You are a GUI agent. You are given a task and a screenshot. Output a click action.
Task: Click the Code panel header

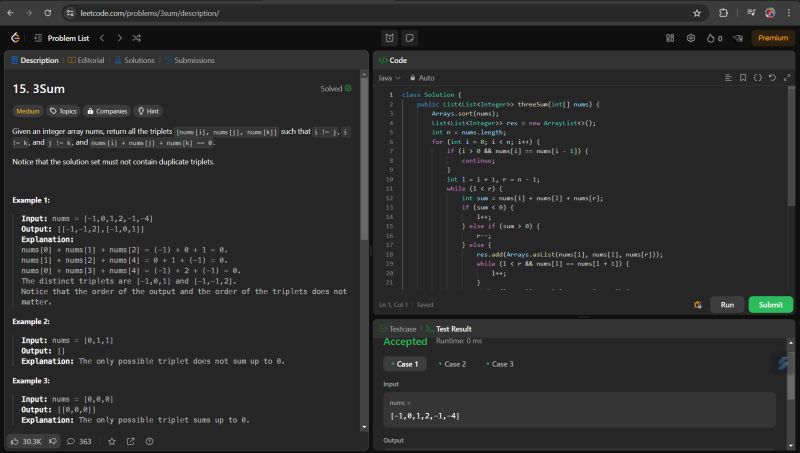(393, 60)
